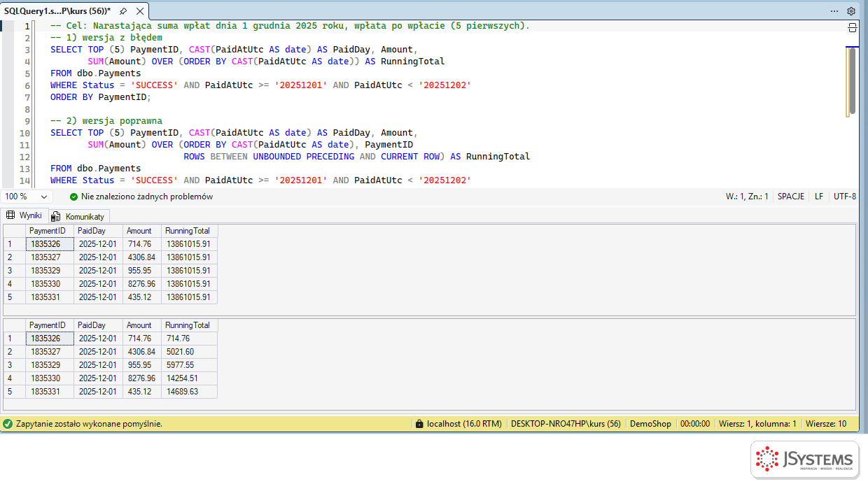This screenshot has width=868, height=484.
Task: Open the SPACJE indentation selector
Action: click(x=790, y=197)
